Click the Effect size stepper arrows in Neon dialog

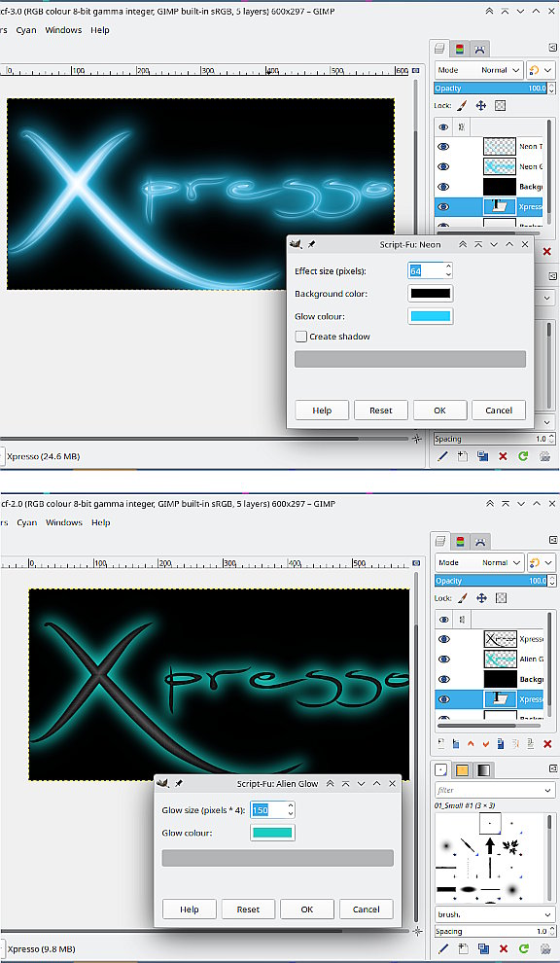[448, 270]
